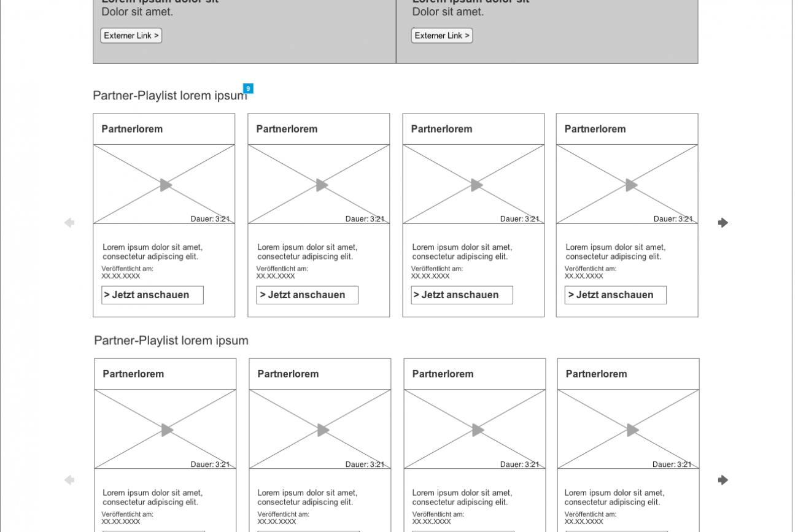
Task: Click Jetzt anschauen in first top card
Action: click(x=152, y=295)
